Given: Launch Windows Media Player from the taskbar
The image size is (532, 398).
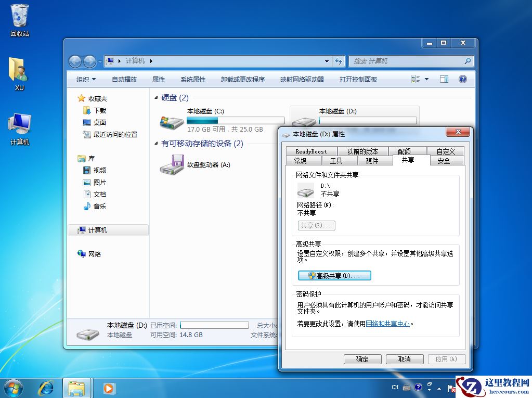Looking at the screenshot, I should [x=108, y=388].
